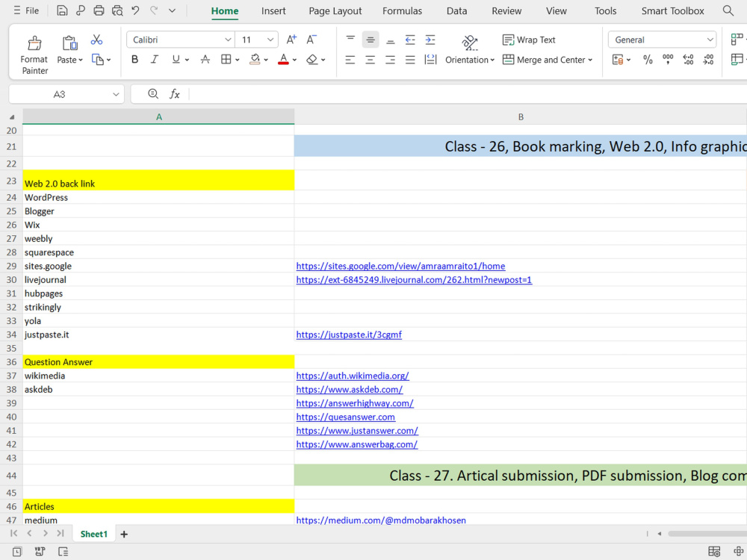Increase font size with A+ icon
Screen dimensions: 747x560
tap(291, 40)
